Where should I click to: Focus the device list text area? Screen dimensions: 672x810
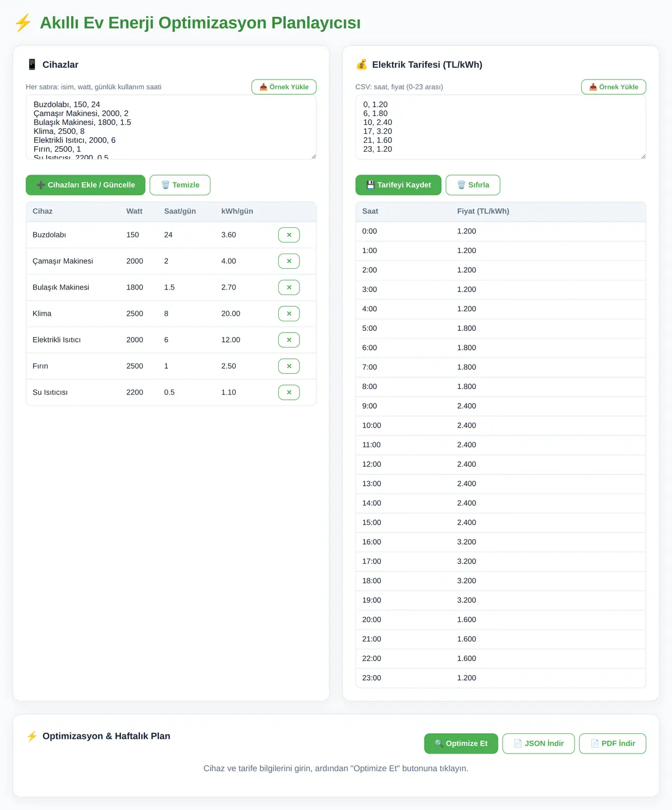click(171, 128)
